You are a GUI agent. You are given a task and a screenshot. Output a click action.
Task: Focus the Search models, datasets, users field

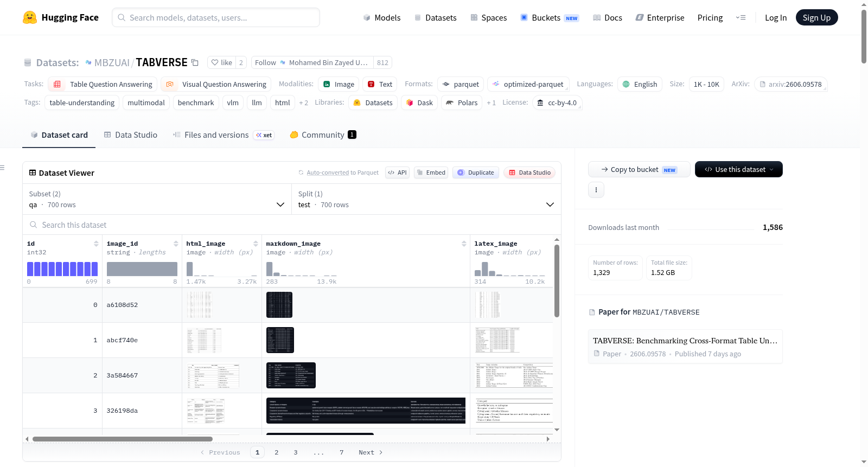216,17
